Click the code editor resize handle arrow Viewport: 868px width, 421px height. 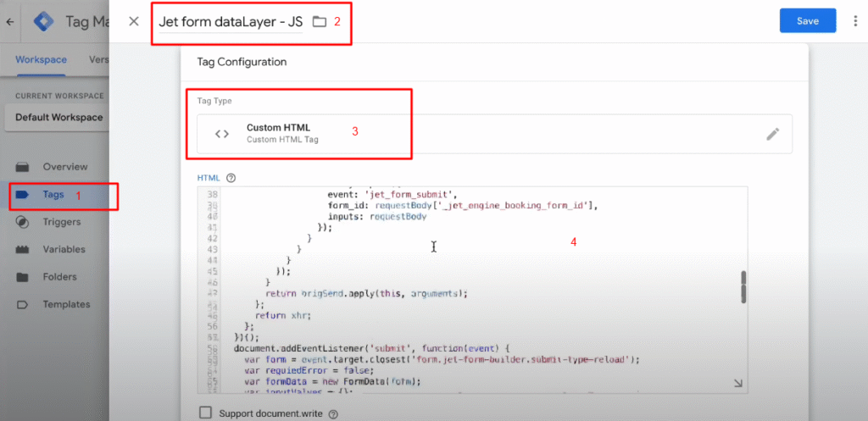tap(738, 384)
